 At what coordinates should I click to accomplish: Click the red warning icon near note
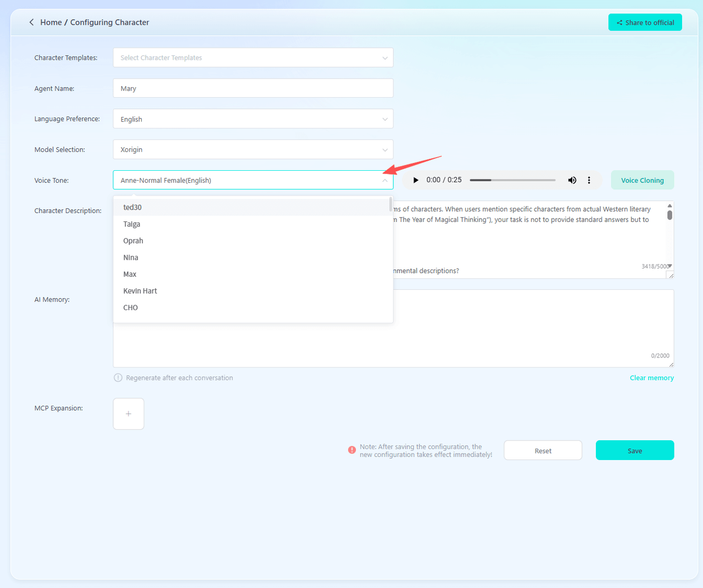click(x=352, y=450)
